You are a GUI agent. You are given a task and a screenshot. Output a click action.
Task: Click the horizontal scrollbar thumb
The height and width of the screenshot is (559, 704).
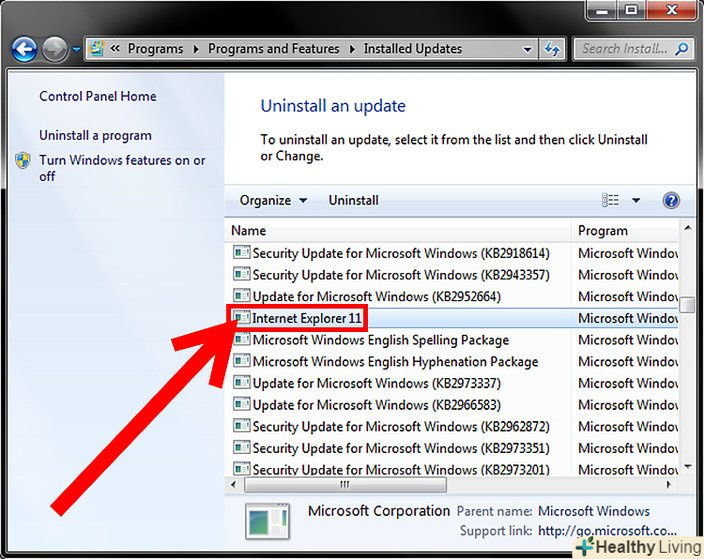coord(345,485)
